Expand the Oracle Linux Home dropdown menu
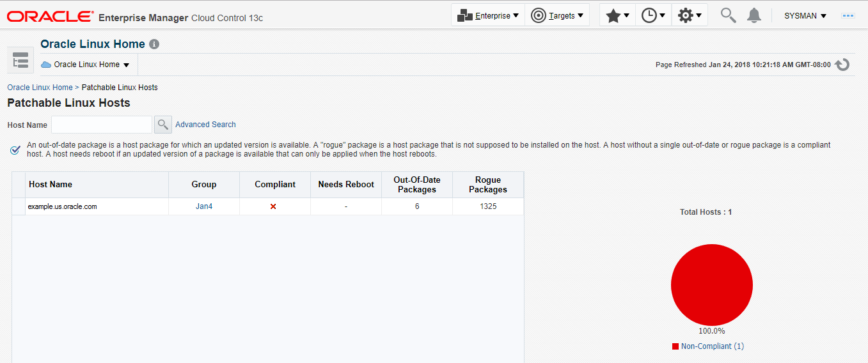This screenshot has width=868, height=363. coord(85,65)
